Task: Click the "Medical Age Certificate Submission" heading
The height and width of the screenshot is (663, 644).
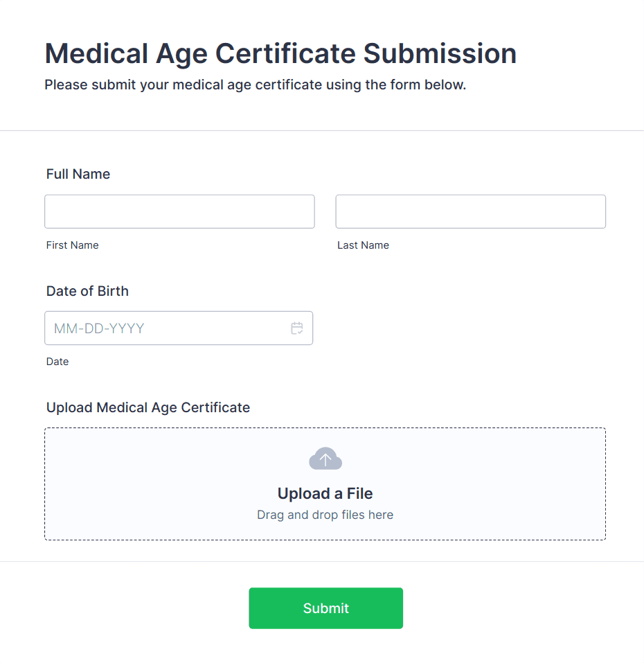Action: click(280, 53)
